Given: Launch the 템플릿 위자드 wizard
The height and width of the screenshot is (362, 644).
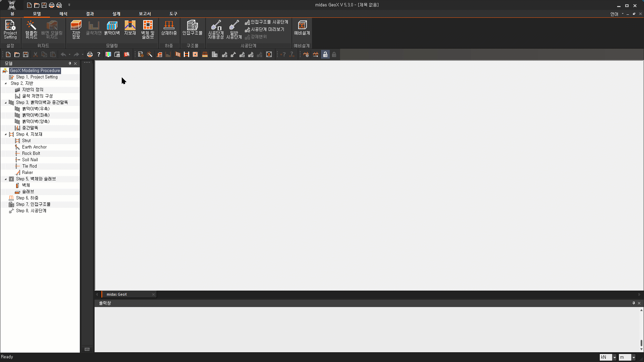Looking at the screenshot, I should click(x=31, y=29).
